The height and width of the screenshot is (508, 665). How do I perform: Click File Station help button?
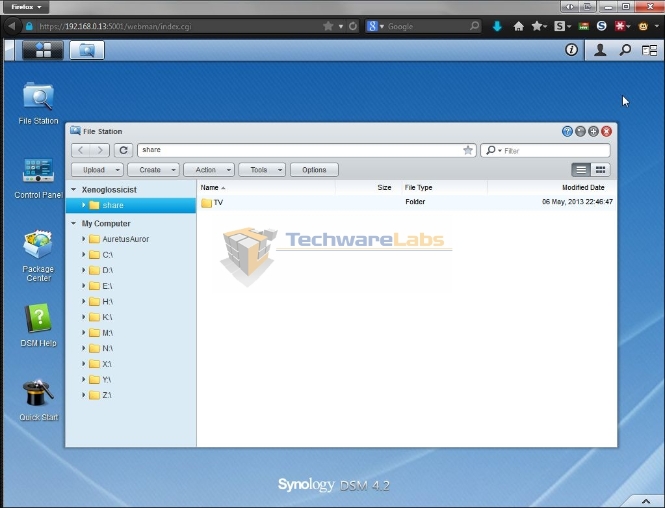tap(567, 131)
